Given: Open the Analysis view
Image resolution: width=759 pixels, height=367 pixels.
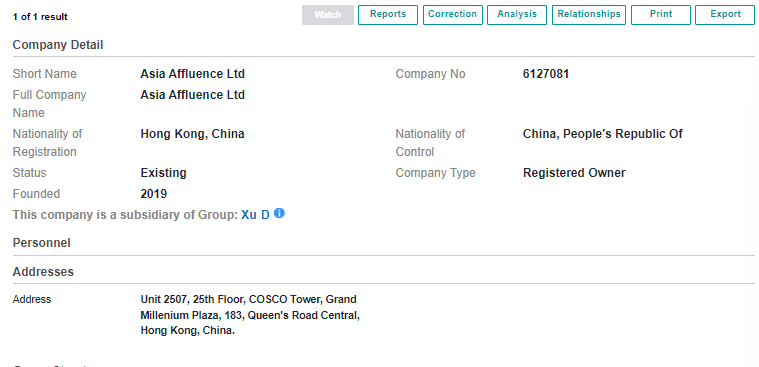Looking at the screenshot, I should [517, 15].
